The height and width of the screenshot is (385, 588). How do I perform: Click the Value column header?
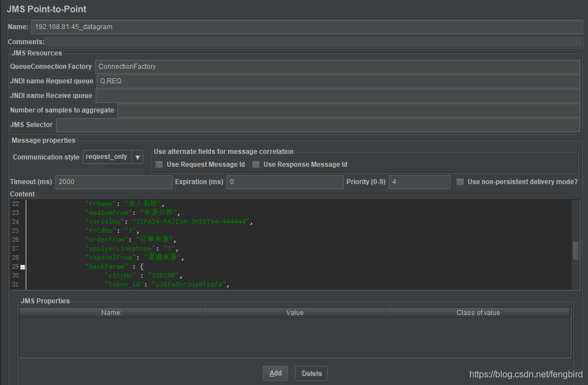pos(295,313)
